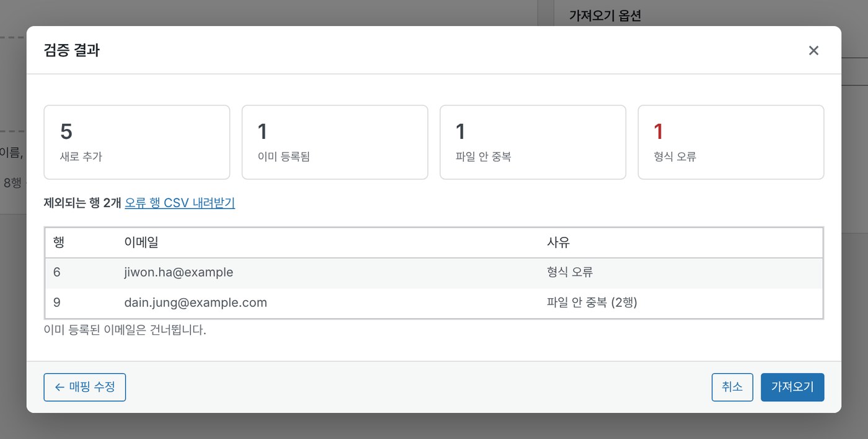Select the 이미 등록됨 summary card
The height and width of the screenshot is (439, 868).
click(x=335, y=142)
